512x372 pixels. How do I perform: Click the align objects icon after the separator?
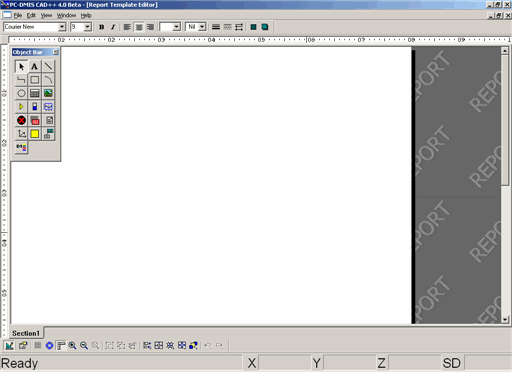click(x=147, y=345)
